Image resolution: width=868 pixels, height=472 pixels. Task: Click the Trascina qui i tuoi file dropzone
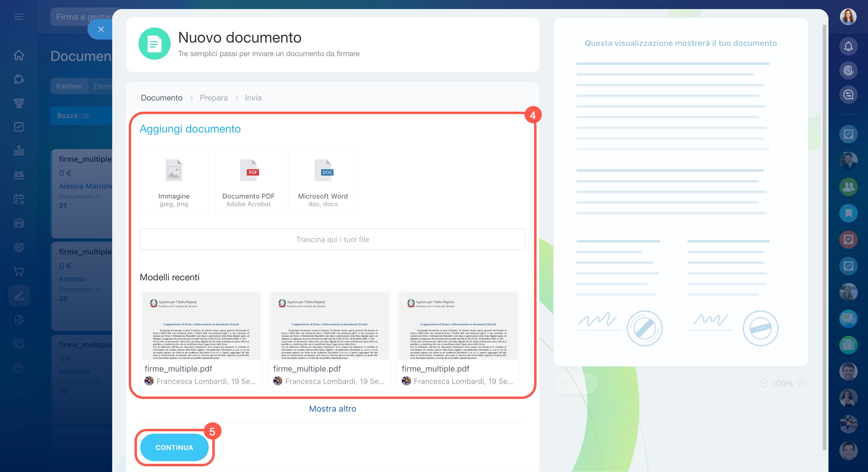tap(332, 239)
